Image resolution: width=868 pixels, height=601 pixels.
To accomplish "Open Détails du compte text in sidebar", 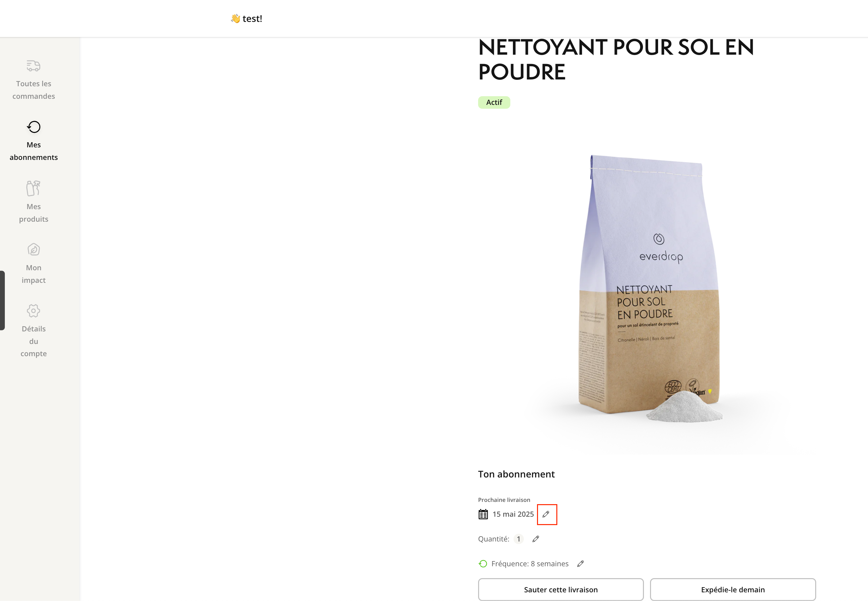I will tap(33, 341).
